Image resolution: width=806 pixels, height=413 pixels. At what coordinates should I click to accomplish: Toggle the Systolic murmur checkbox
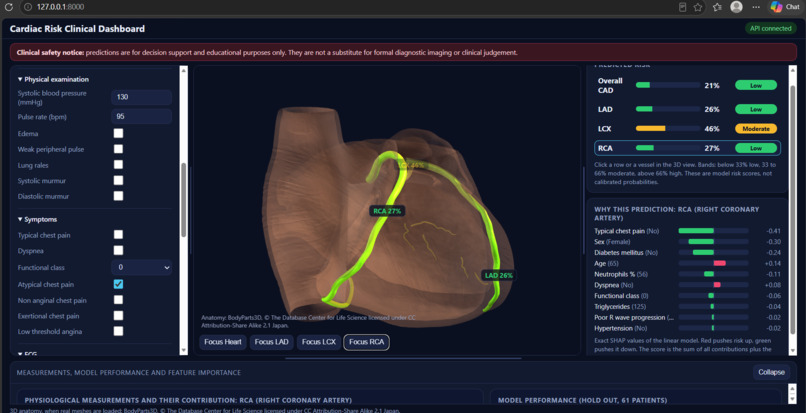(118, 181)
